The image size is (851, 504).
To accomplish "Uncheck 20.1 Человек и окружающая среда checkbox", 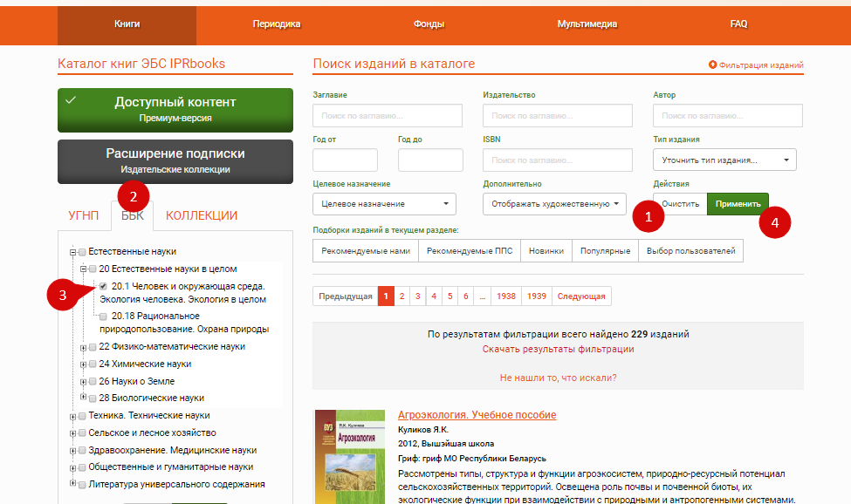I will (x=104, y=286).
